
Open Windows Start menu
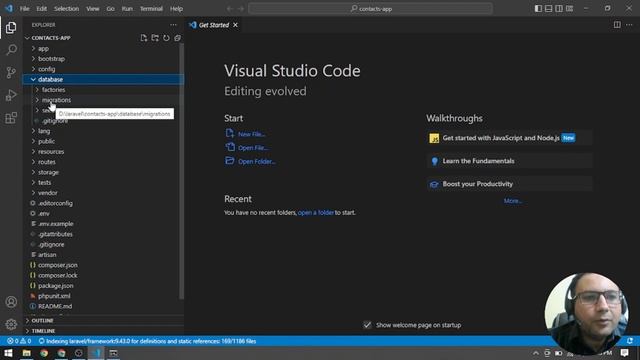tap(8, 353)
